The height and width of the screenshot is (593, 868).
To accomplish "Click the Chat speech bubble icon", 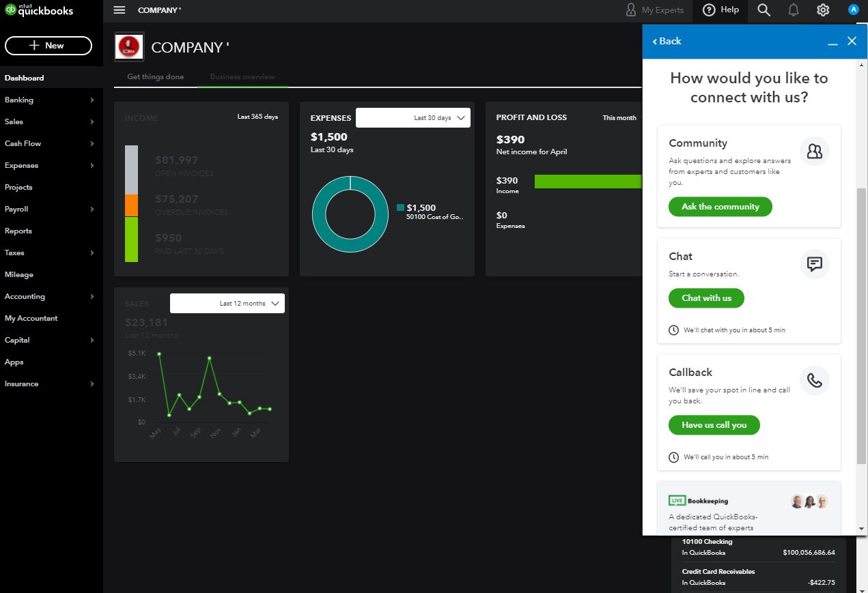I will [x=815, y=264].
